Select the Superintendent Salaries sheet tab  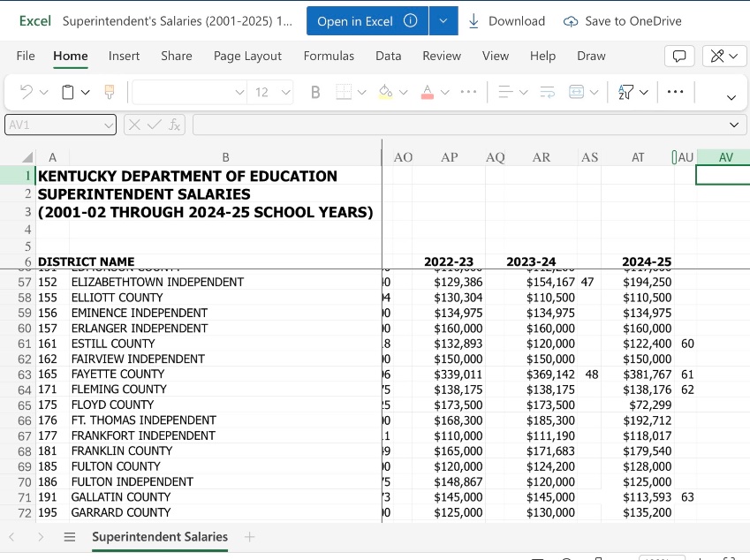[x=160, y=537]
